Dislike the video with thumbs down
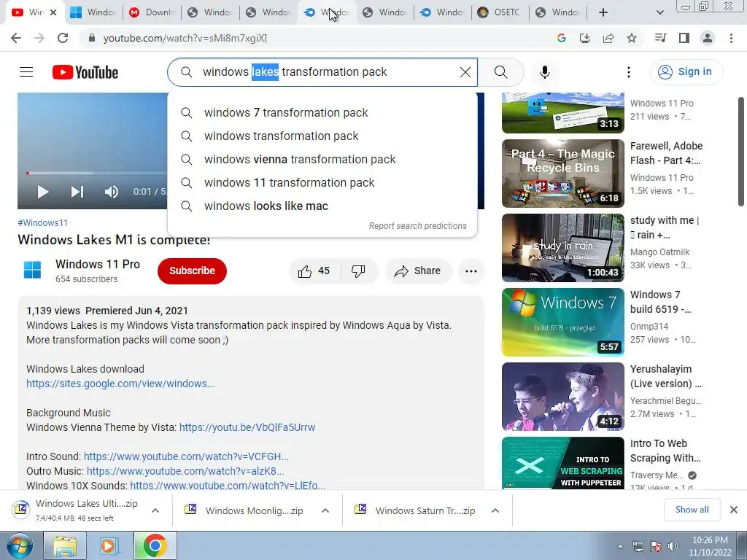 tap(358, 271)
